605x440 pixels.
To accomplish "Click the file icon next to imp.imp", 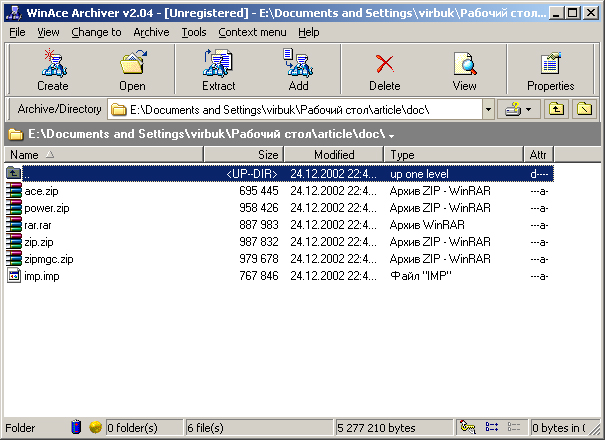I will 14,276.
